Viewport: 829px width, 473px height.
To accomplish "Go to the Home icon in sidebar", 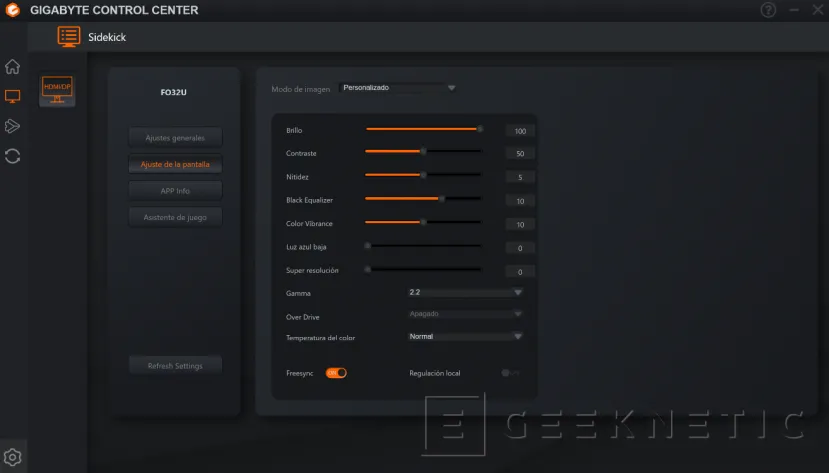I will (13, 67).
